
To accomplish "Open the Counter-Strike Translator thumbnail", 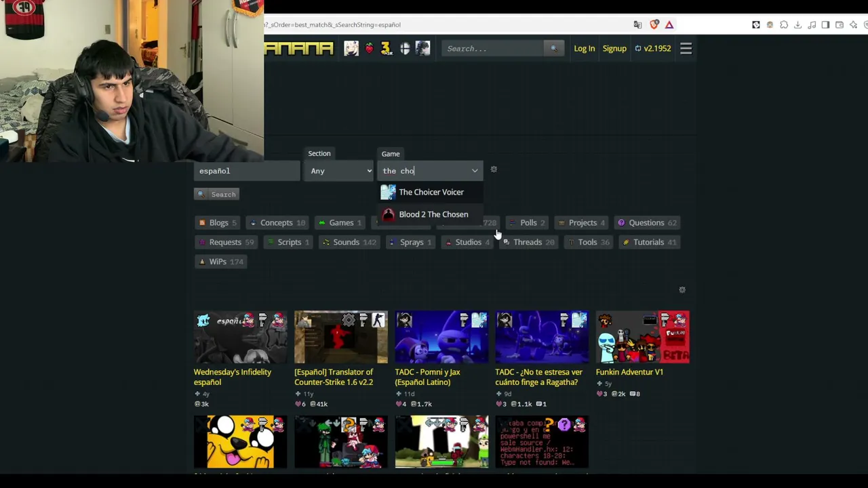I will [x=340, y=337].
